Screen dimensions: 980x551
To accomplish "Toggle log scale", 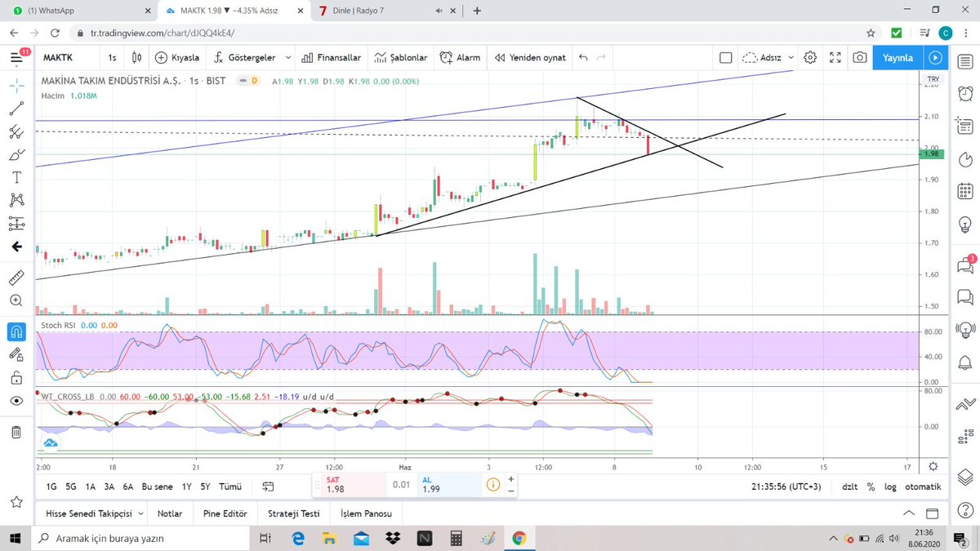I will [x=889, y=487].
